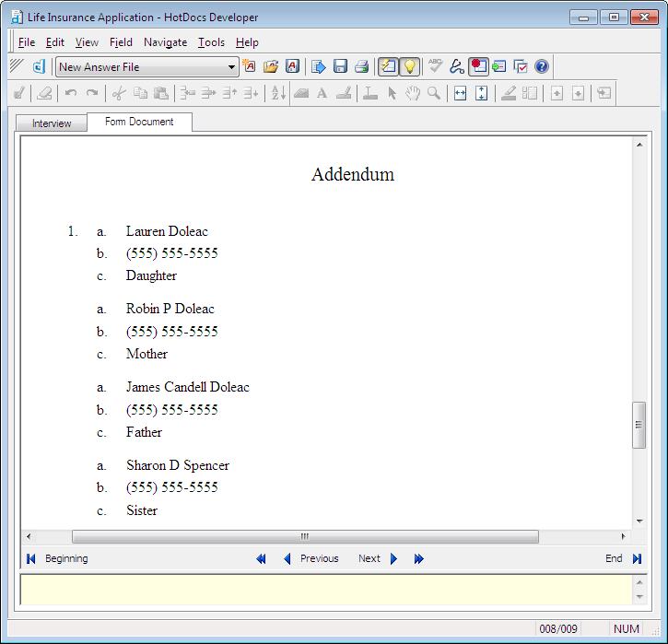Click the Save Document floppy disk icon
Image resolution: width=668 pixels, height=644 pixels.
[x=340, y=66]
